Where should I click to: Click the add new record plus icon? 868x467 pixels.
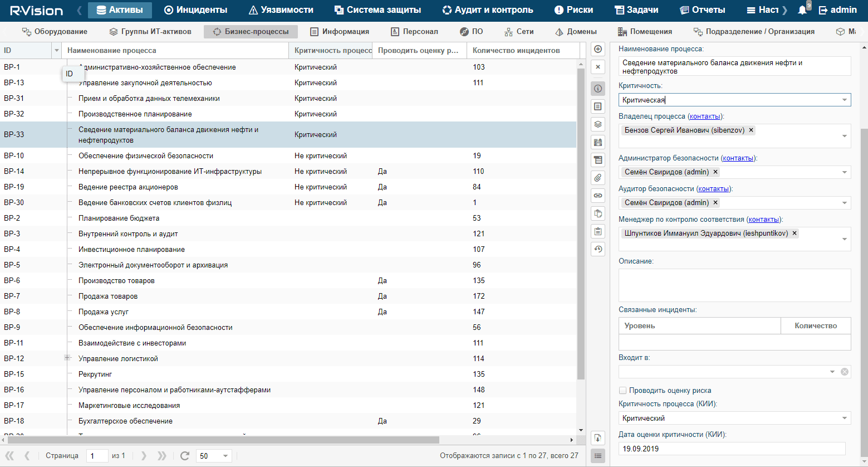pos(598,49)
